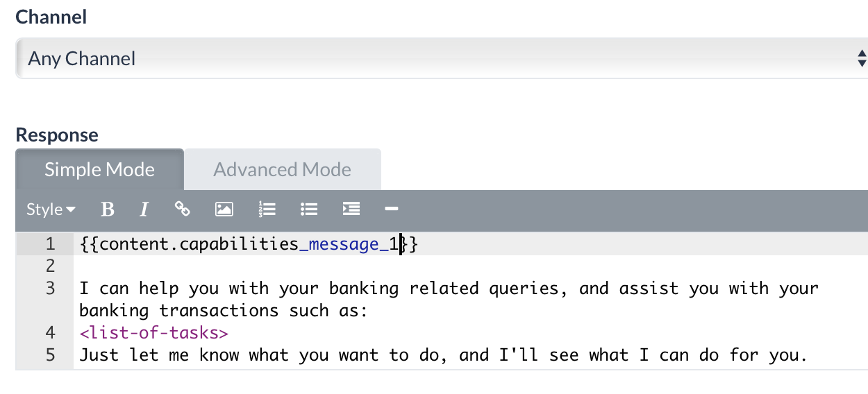
Task: Create a bulleted list
Action: [309, 209]
